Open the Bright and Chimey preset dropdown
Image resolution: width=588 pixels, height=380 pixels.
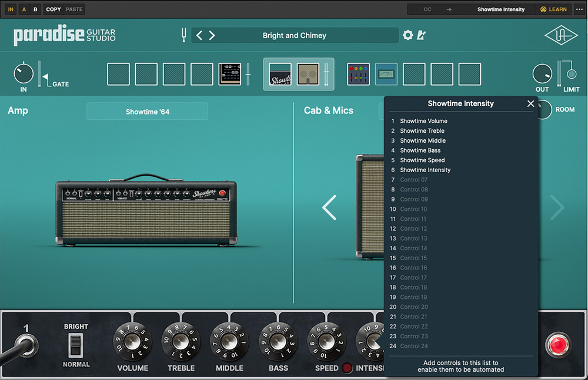point(294,35)
